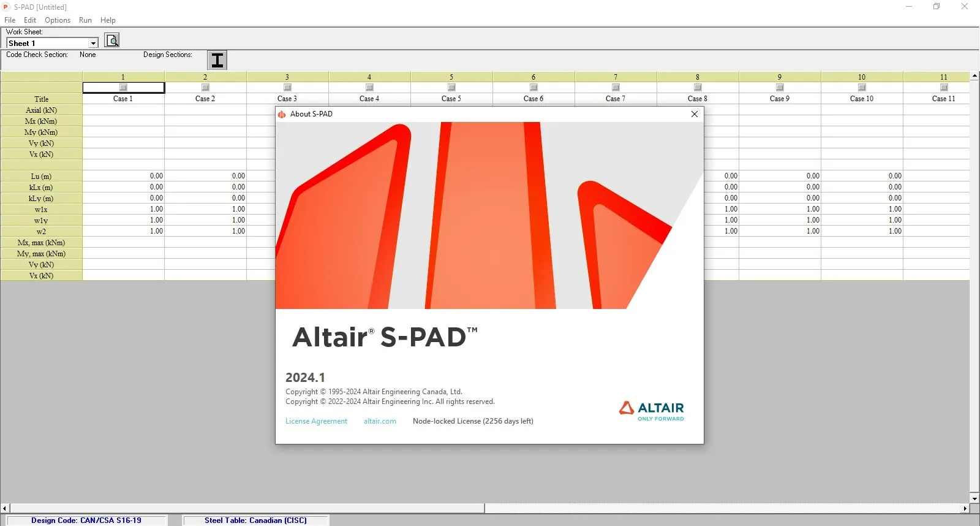Image resolution: width=980 pixels, height=526 pixels.
Task: Click the Altair Only Forward logo
Action: click(x=651, y=411)
